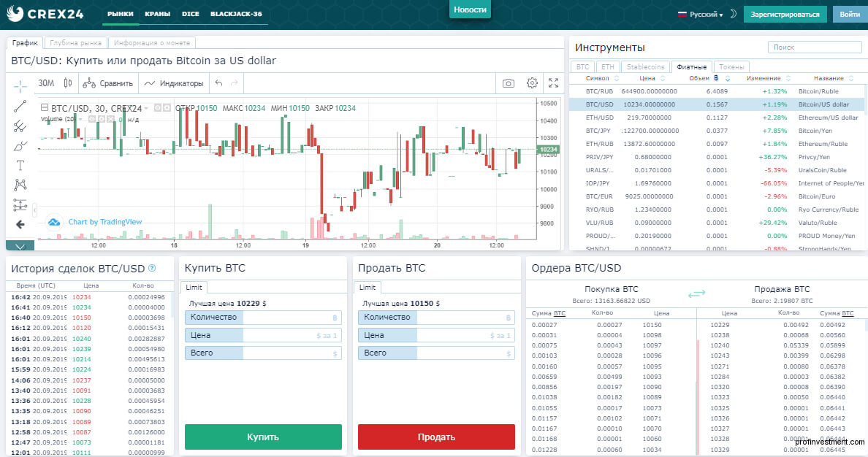Click the instruments Поиск search field
Image resolution: width=868 pixels, height=457 pixels.
(x=815, y=47)
